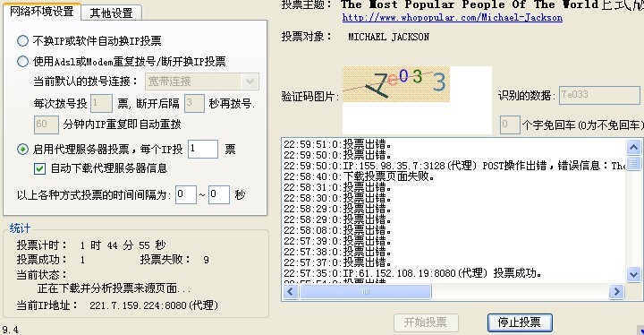
Task: Click the log scroll up arrow
Action: click(x=633, y=147)
